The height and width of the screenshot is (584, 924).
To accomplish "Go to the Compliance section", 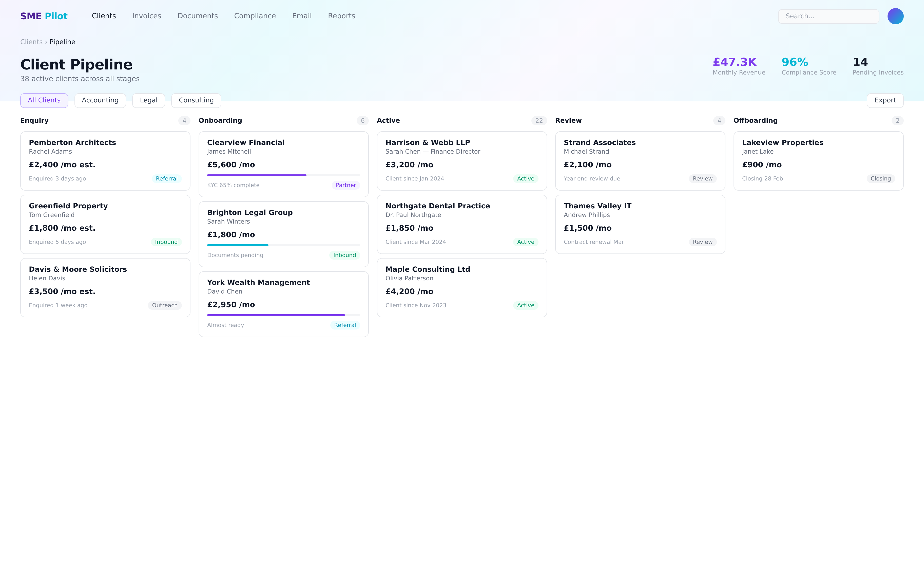I will click(x=255, y=16).
